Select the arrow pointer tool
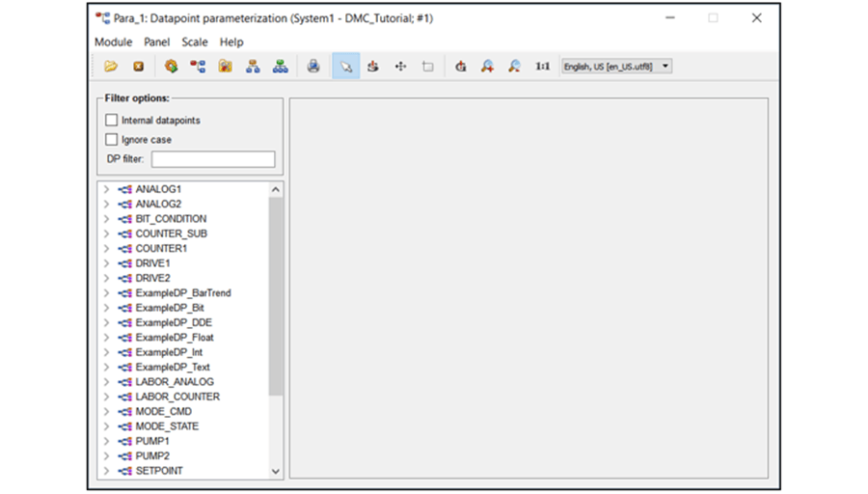868x494 pixels. pyautogui.click(x=346, y=67)
